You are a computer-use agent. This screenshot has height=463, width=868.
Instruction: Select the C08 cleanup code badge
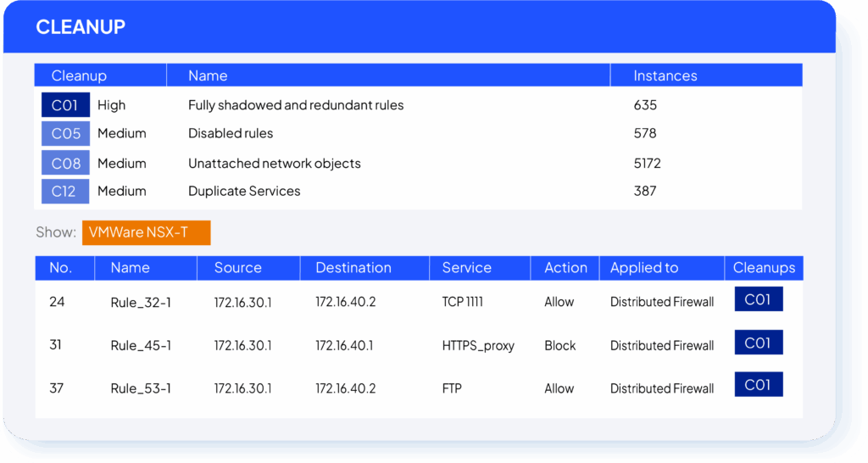pos(64,163)
